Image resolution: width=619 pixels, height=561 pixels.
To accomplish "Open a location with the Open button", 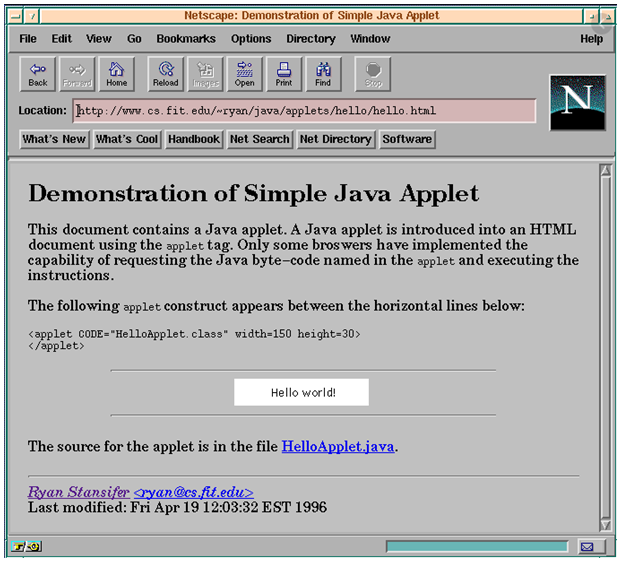I will pyautogui.click(x=245, y=74).
